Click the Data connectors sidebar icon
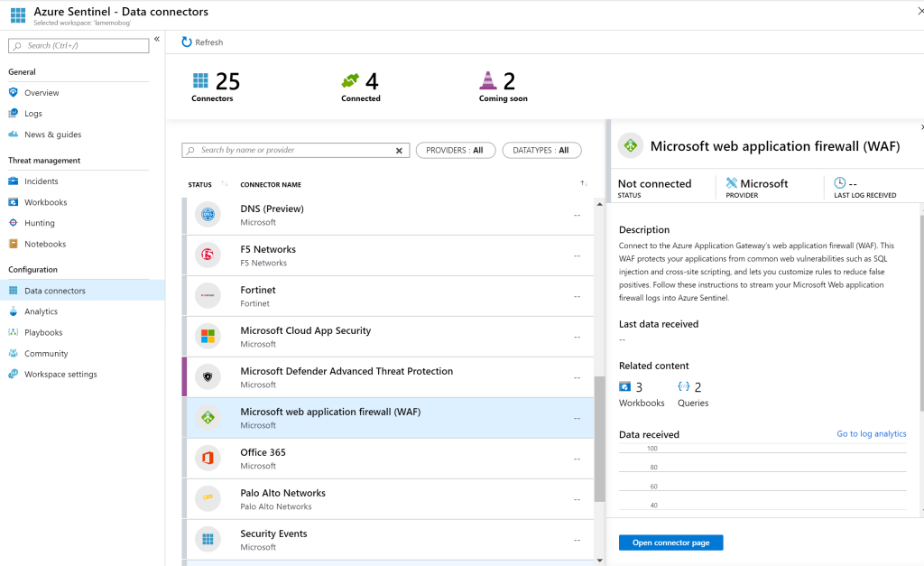 (13, 290)
